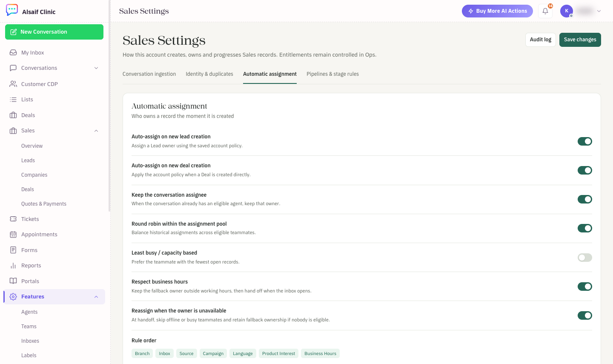Open Quotes & Payments page

(x=44, y=204)
